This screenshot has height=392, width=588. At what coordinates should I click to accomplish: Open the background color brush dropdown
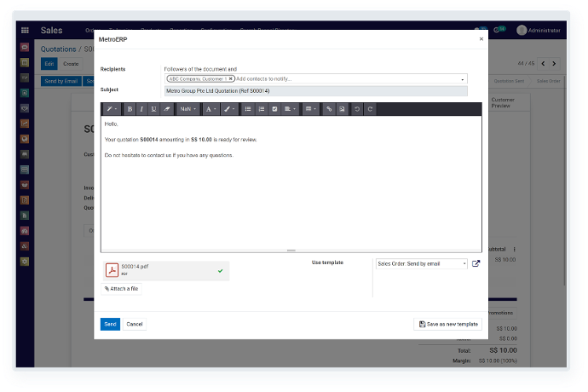228,109
